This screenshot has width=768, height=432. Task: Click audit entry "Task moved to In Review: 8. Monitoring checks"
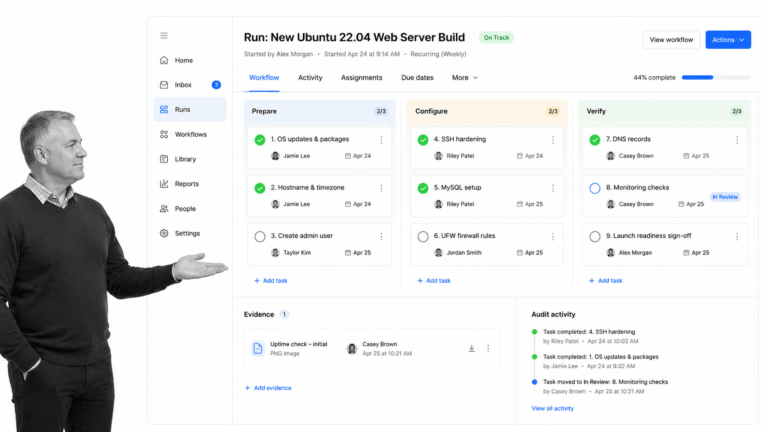coord(605,382)
